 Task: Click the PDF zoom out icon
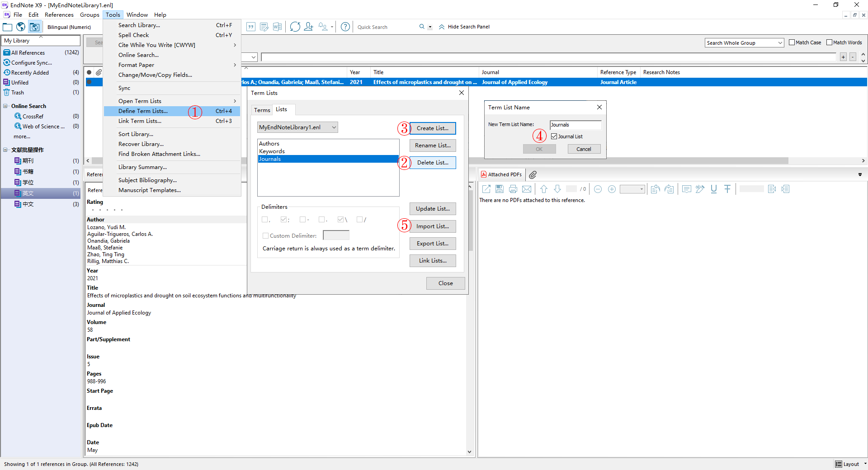point(598,189)
